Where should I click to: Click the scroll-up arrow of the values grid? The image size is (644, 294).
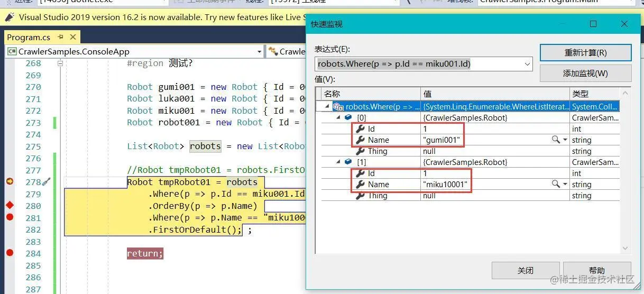pos(625,93)
